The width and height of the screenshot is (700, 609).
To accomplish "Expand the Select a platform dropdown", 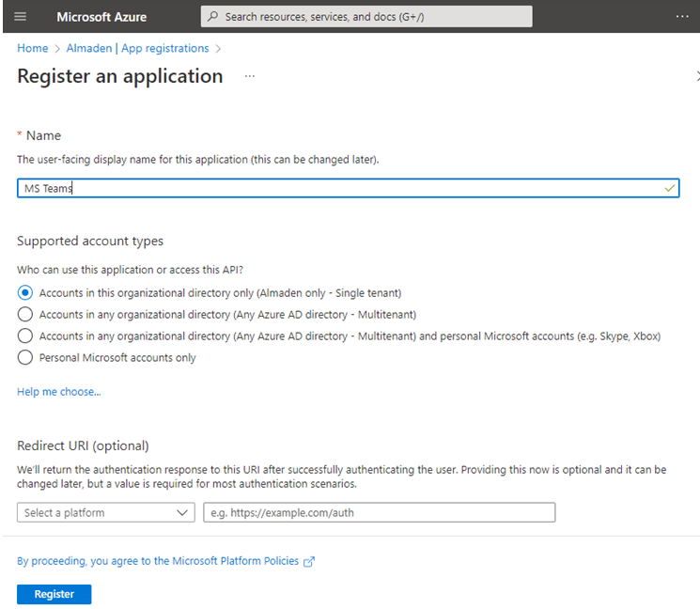I will tap(106, 512).
